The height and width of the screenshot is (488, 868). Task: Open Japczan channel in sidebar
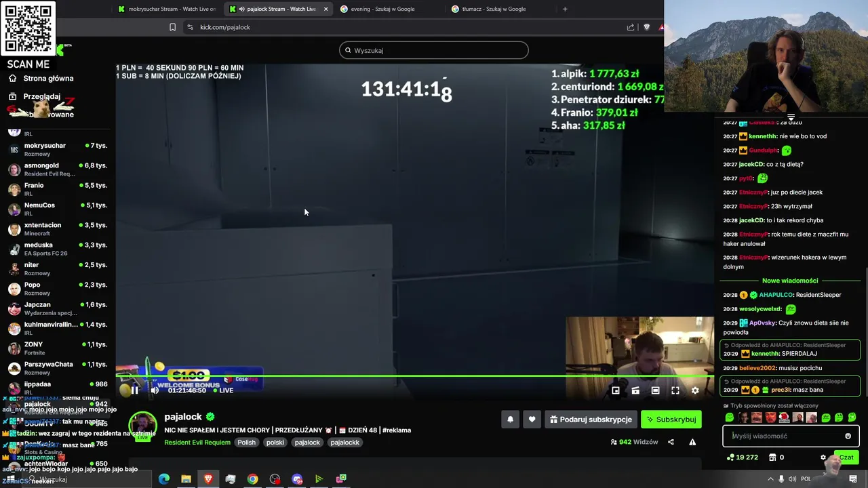(x=58, y=308)
